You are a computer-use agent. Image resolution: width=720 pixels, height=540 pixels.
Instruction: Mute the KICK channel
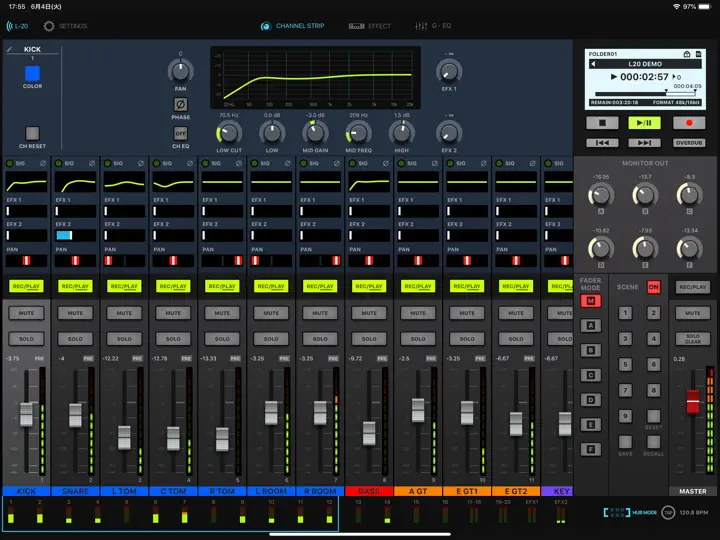coord(26,313)
